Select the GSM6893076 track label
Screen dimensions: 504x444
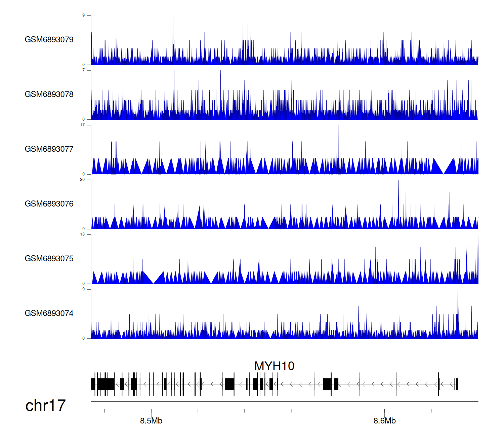click(x=49, y=204)
